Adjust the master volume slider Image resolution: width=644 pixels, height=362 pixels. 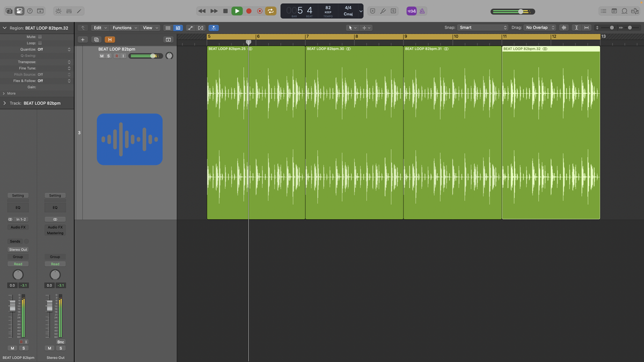pos(513,11)
